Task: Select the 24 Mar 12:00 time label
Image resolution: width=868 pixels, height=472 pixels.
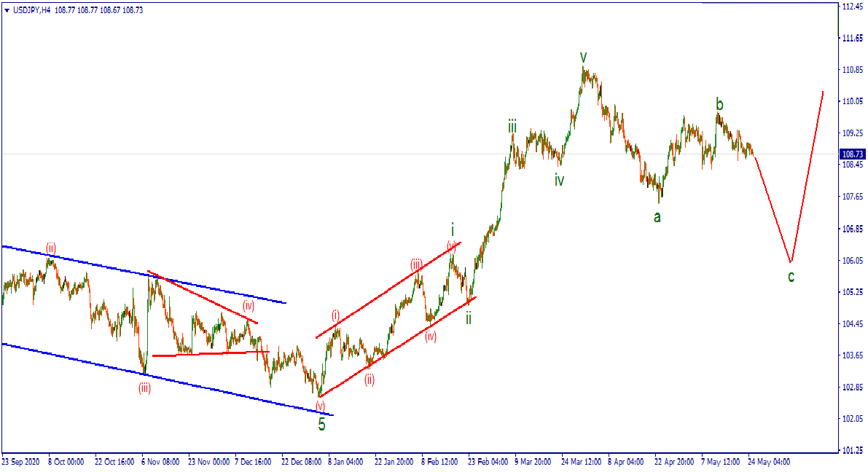Action: 581,462
